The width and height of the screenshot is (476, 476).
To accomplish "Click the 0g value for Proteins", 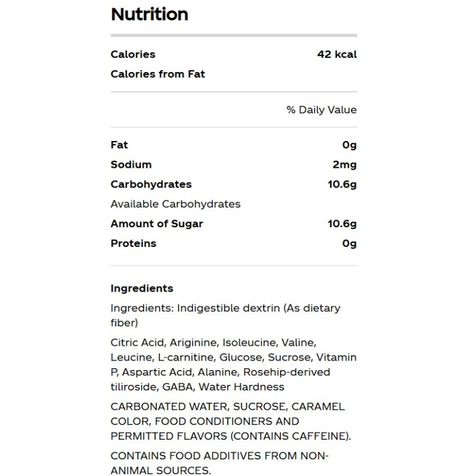I will point(349,243).
